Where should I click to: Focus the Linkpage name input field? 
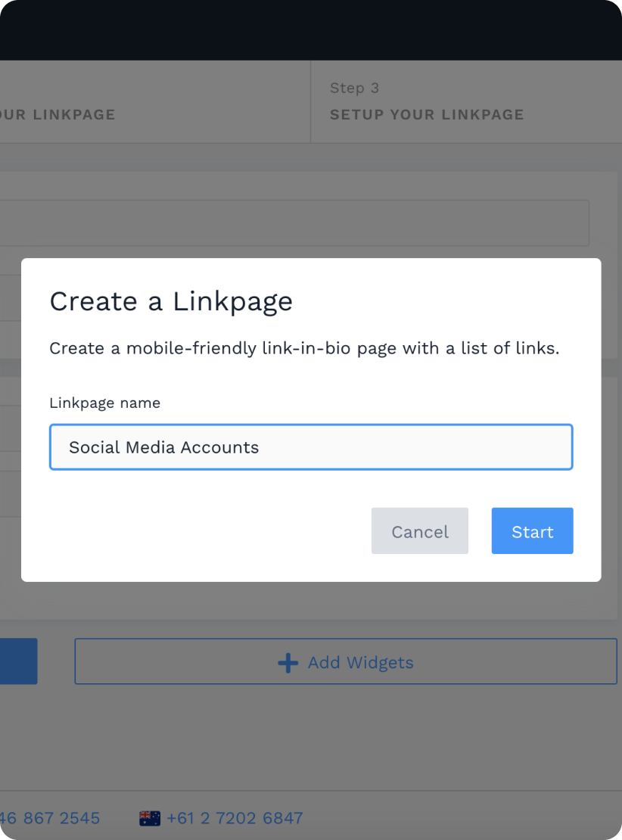coord(311,447)
